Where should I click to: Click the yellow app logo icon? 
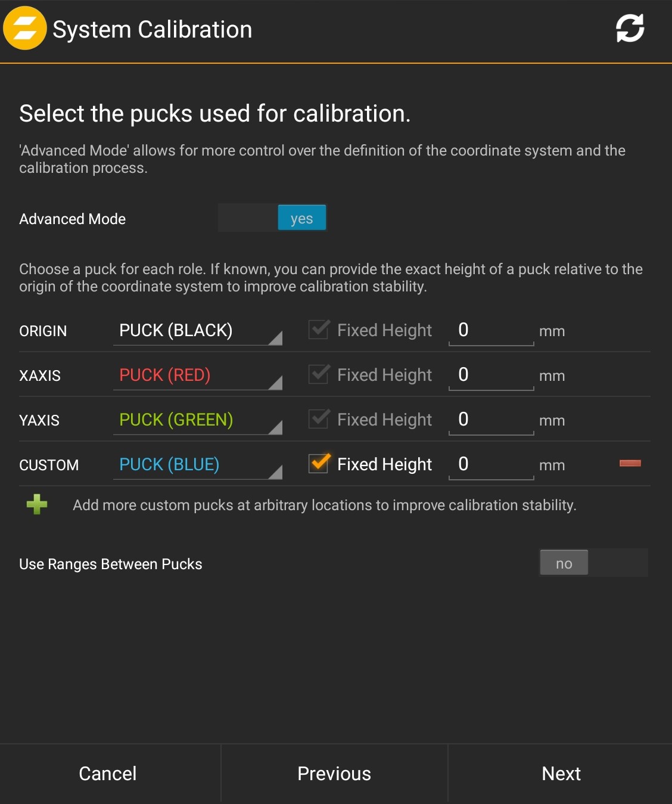coord(24,29)
